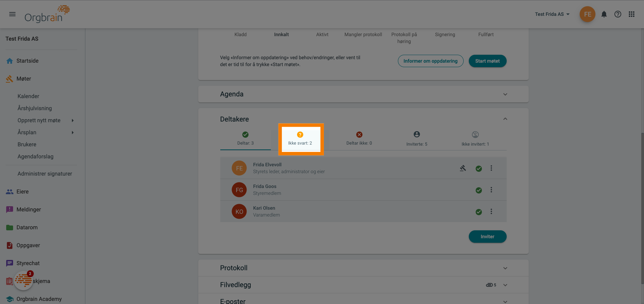Click Frida Goos' green attendance checkmark
644x304 pixels.
(479, 190)
